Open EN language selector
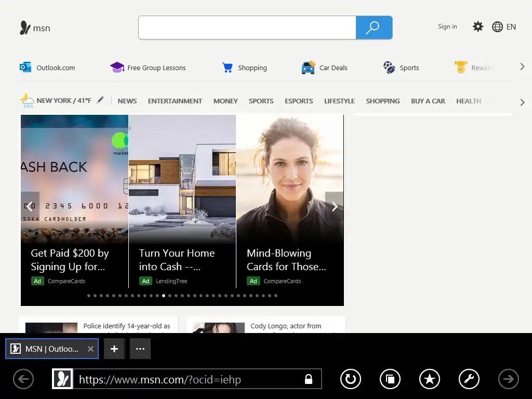Viewport: 532px width, 399px height. pyautogui.click(x=511, y=27)
